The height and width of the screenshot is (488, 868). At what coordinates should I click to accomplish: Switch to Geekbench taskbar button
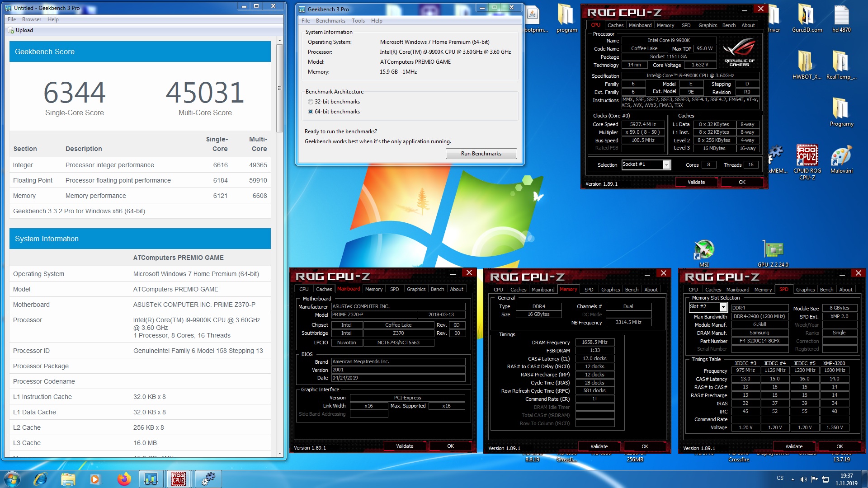pyautogui.click(x=151, y=479)
